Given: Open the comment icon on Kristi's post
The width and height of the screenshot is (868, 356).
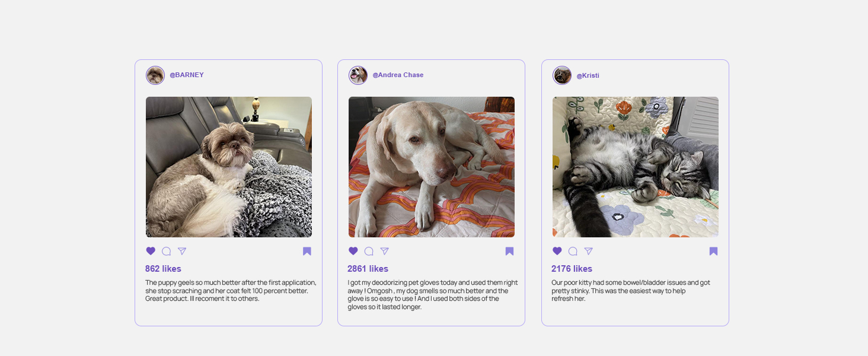Looking at the screenshot, I should [573, 251].
